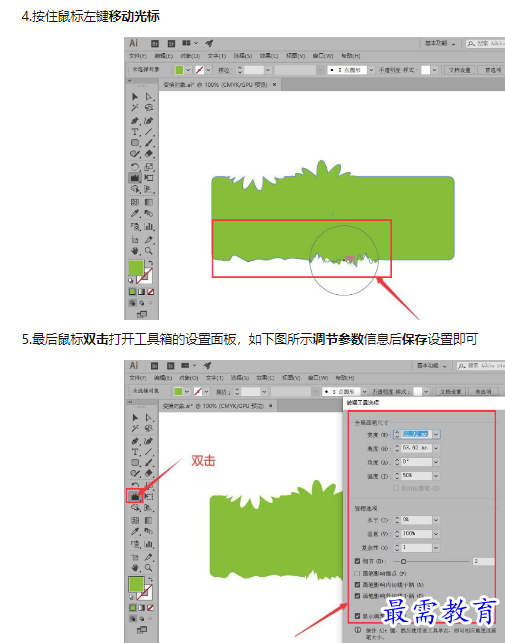Toggle 画笔影响内切线手柄 checkbox
Screen dimensions: 505x643
(x=357, y=584)
